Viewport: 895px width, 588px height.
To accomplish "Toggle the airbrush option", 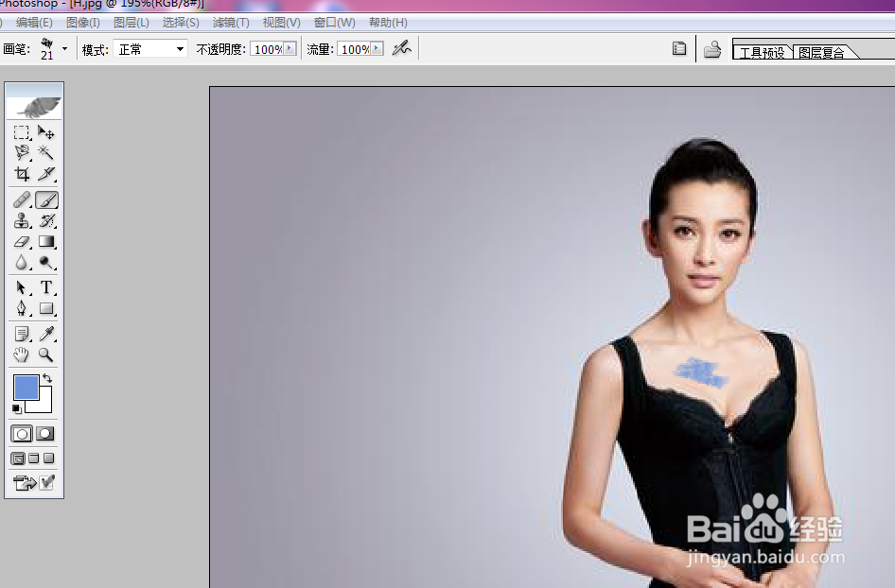I will (x=402, y=48).
